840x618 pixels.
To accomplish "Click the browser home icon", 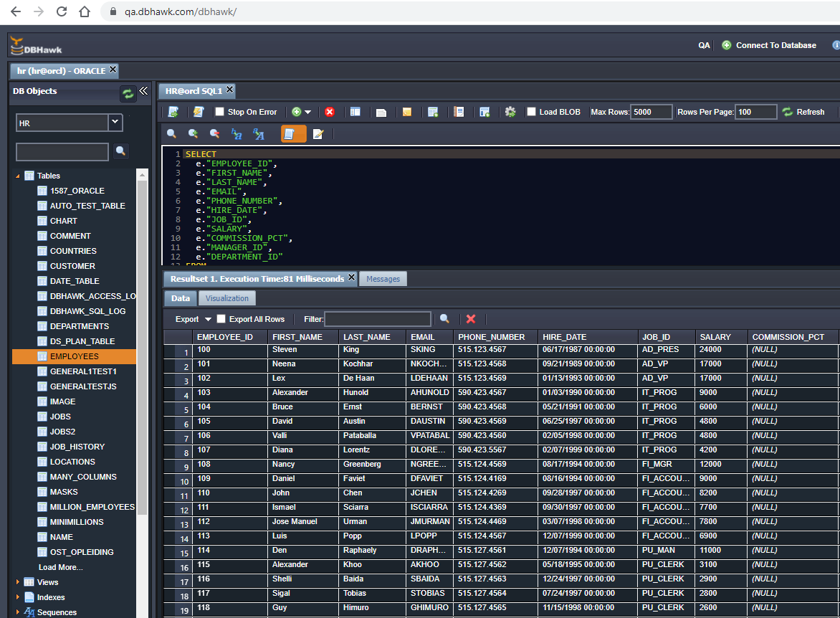I will click(84, 11).
